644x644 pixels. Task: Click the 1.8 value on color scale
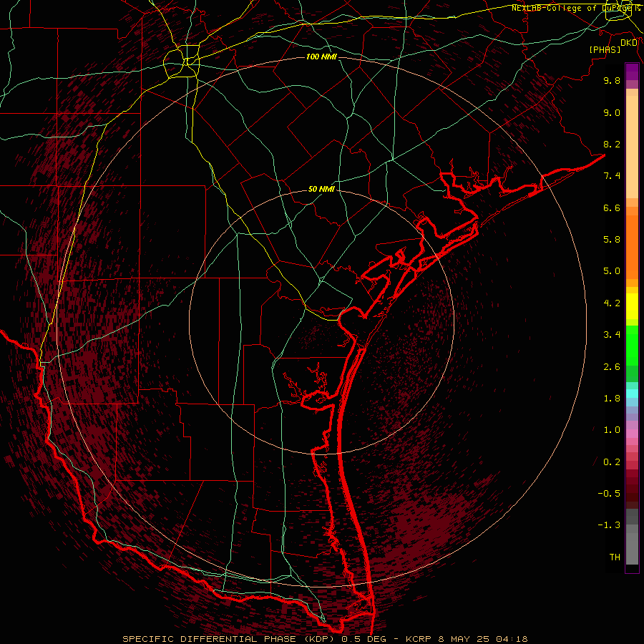612,399
